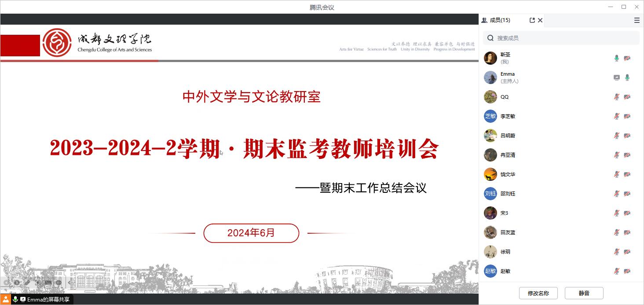Open the hamburger menu in members panel
644x305 pixels.
(x=637, y=20)
